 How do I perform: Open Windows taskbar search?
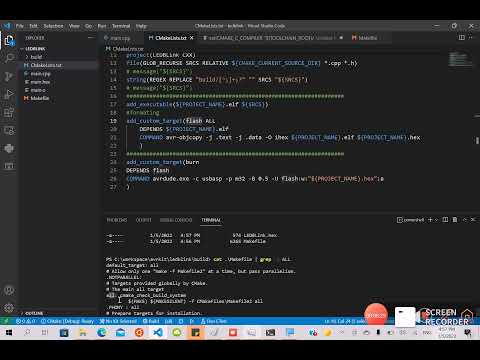click(27, 333)
